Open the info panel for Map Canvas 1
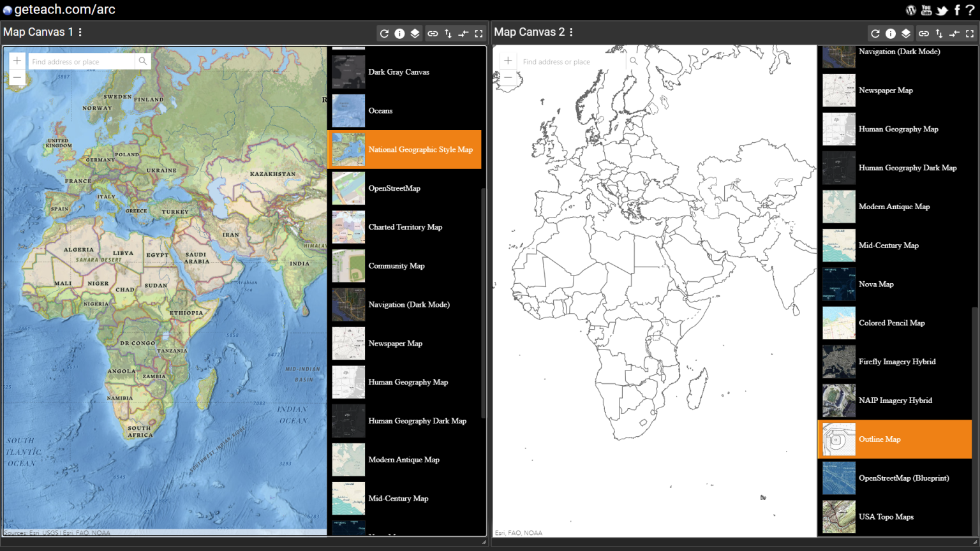The image size is (980, 551). [399, 33]
